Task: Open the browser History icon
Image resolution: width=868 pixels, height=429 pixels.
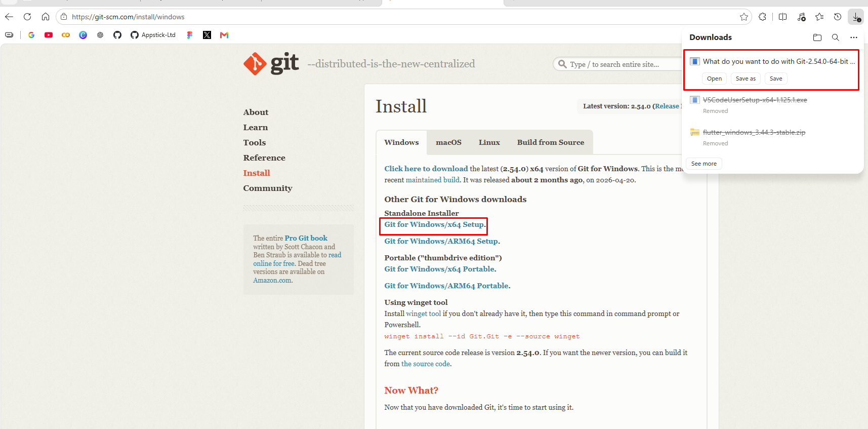Action: 838,17
